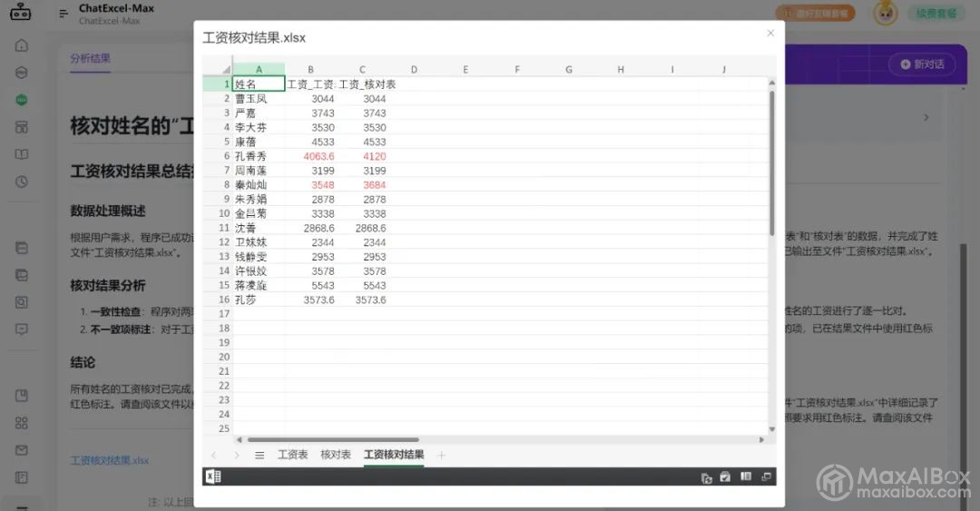This screenshot has height=511, width=980.
Task: Click the orange badge button at top right
Action: point(816,13)
